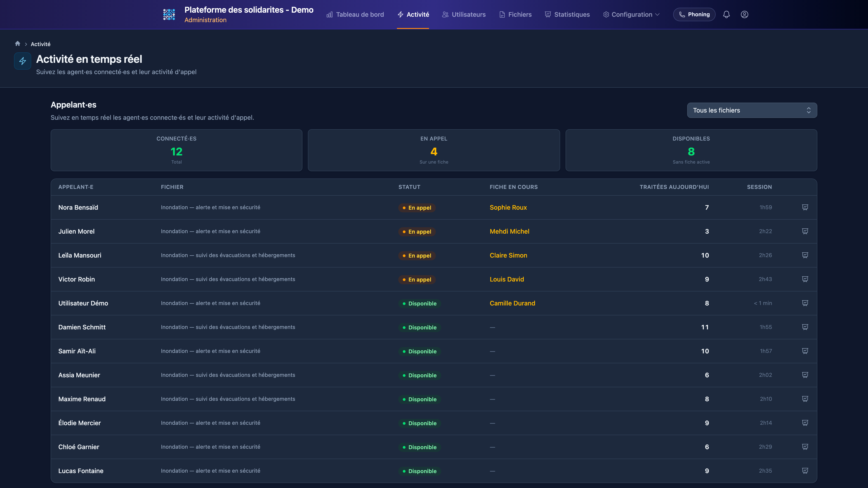Click the Session column header
This screenshot has height=488, width=868.
[759, 187]
